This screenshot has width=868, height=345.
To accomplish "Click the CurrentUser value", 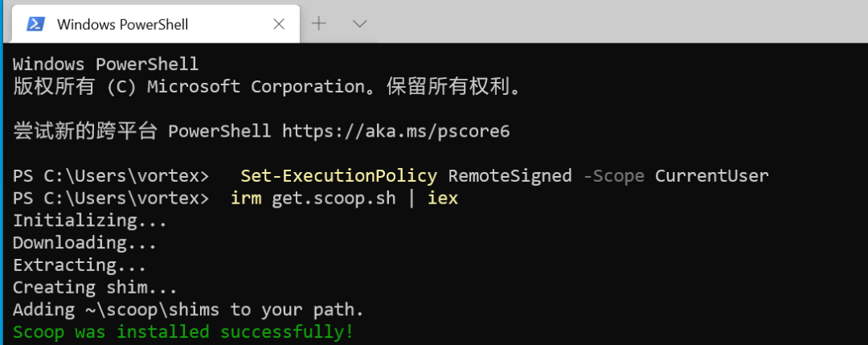I will 712,175.
